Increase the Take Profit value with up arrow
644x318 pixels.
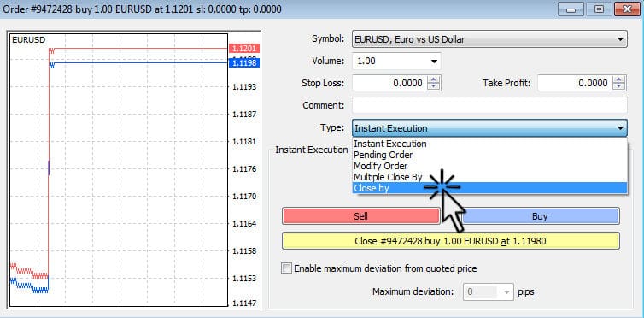(618, 79)
